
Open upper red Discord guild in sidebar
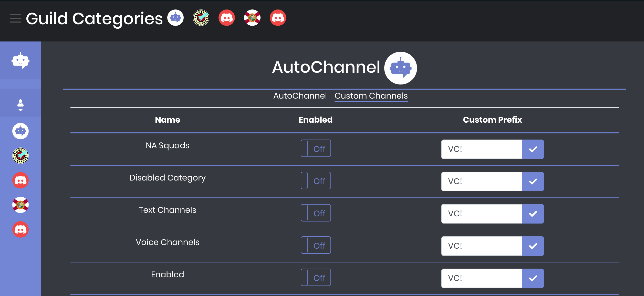click(20, 180)
